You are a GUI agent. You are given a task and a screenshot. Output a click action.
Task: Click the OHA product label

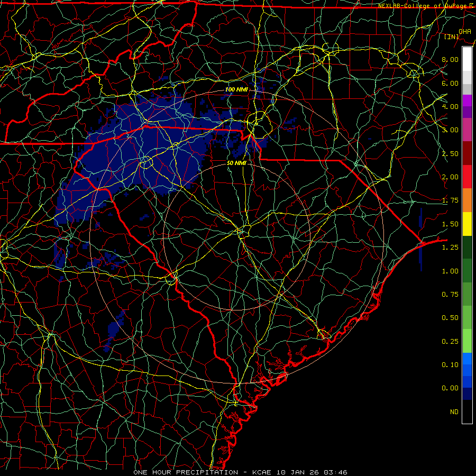464,31
